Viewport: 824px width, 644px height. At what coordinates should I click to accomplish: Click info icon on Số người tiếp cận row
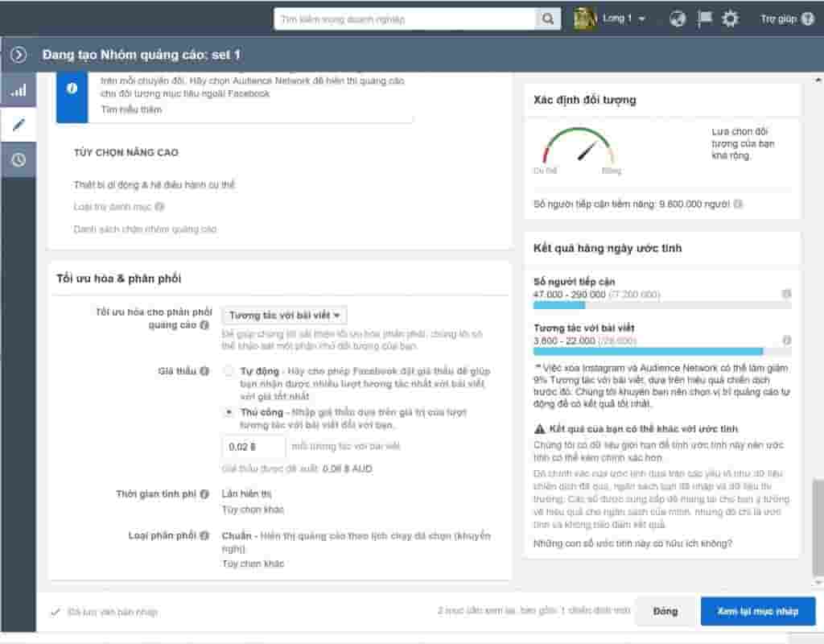point(787,294)
